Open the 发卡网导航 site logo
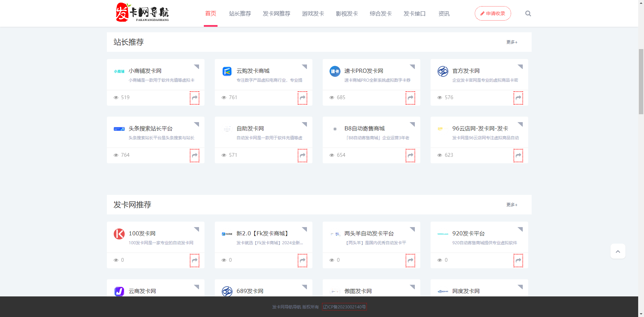 (x=142, y=13)
